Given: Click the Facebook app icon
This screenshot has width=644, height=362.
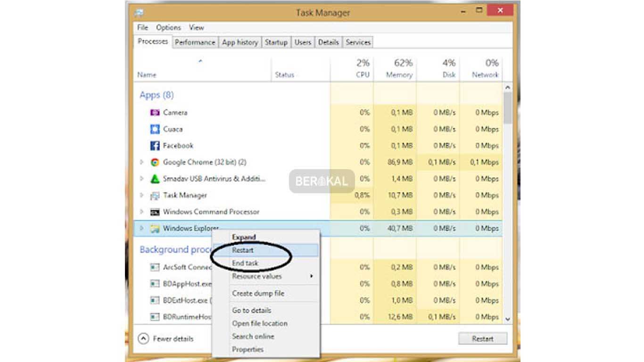Looking at the screenshot, I should [x=155, y=146].
